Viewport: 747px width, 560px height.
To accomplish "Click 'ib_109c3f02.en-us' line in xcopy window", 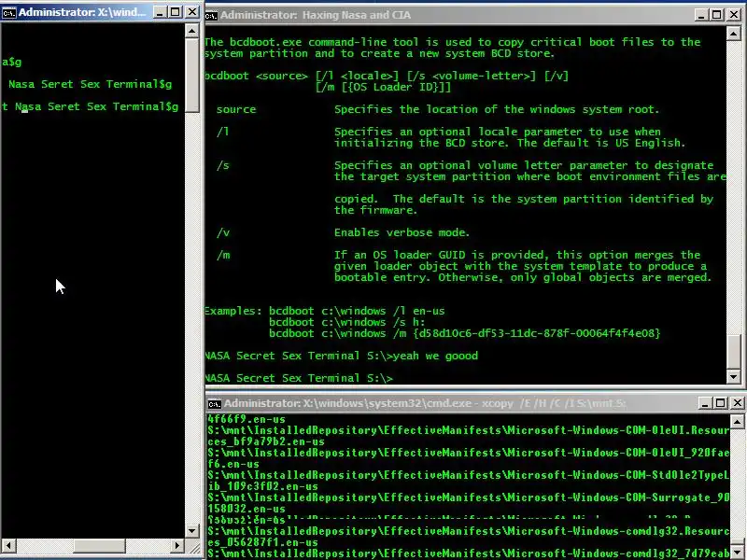I will [263, 486].
